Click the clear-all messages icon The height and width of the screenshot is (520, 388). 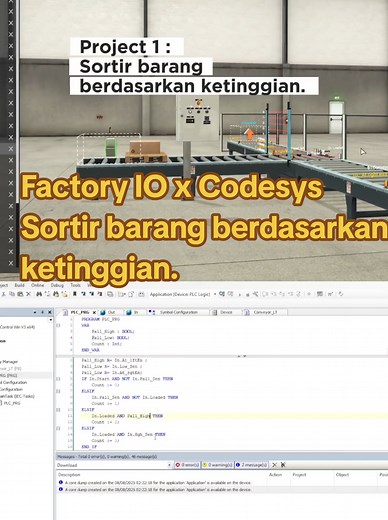283,465
